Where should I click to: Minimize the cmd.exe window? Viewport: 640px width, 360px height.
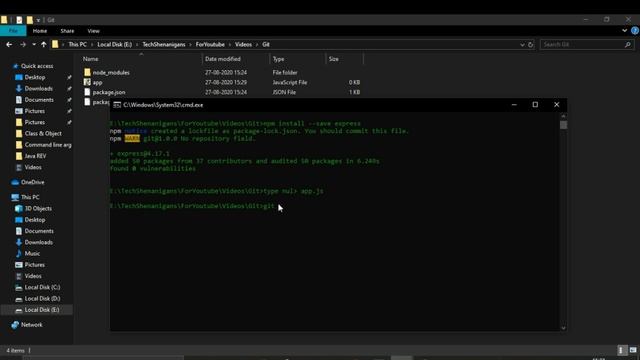(514, 105)
